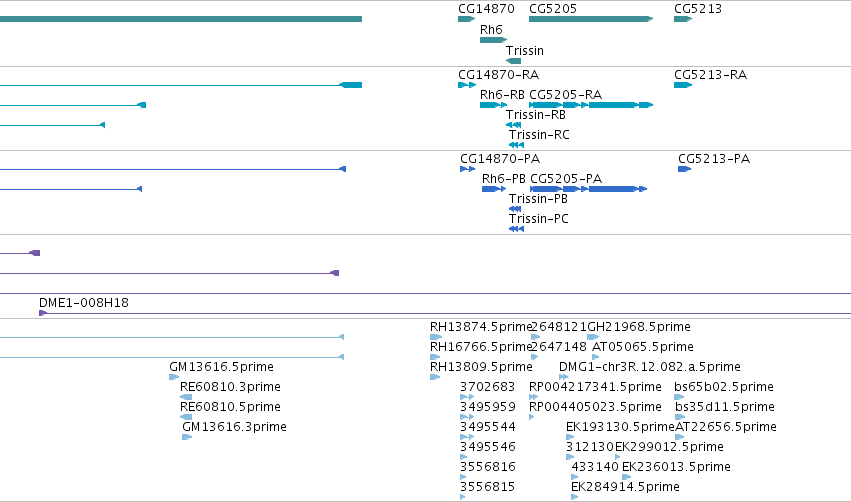Screen dimensions: 851x502
Task: Open protein feature CG14870-PA
Action: [x=500, y=159]
